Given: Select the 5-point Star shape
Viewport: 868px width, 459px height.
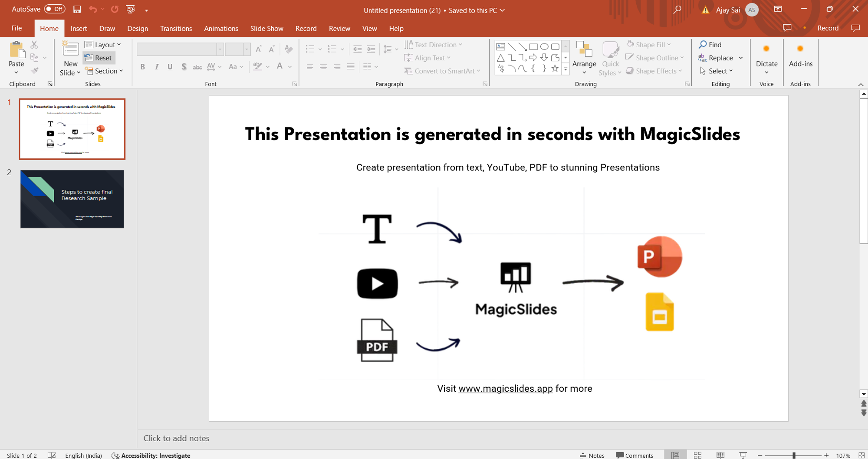Looking at the screenshot, I should click(555, 69).
